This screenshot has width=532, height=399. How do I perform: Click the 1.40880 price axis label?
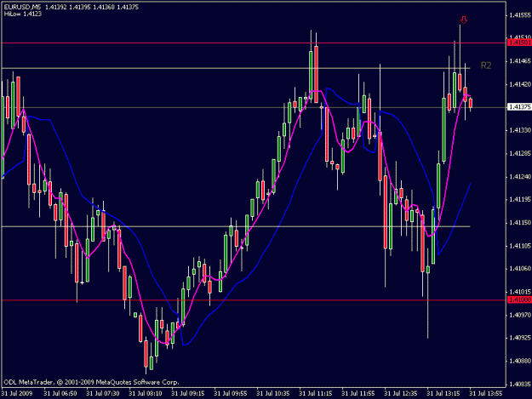(x=520, y=361)
